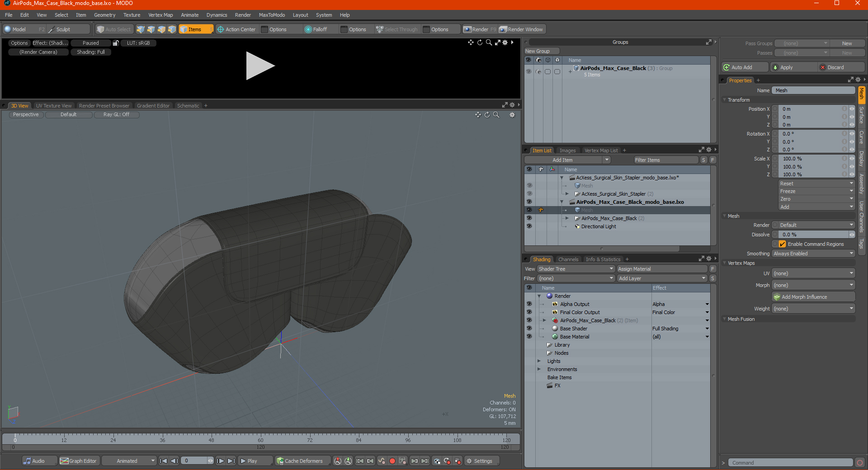Image resolution: width=868 pixels, height=470 pixels.
Task: Select Polygons selection mode cube icon
Action: point(161,29)
